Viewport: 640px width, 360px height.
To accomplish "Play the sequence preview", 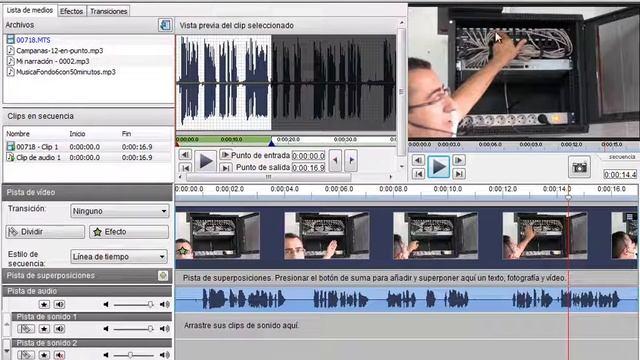I will point(438,167).
